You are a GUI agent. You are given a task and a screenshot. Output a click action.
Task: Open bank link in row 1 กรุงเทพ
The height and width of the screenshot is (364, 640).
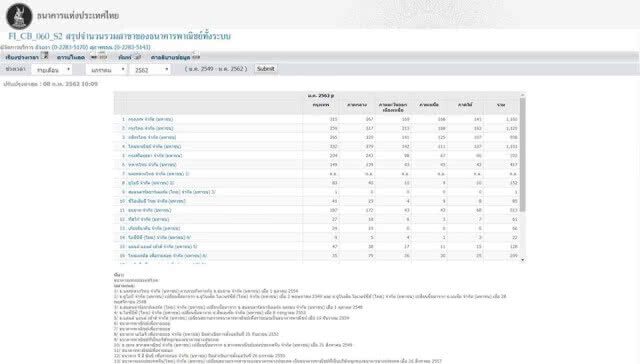pyautogui.click(x=151, y=119)
